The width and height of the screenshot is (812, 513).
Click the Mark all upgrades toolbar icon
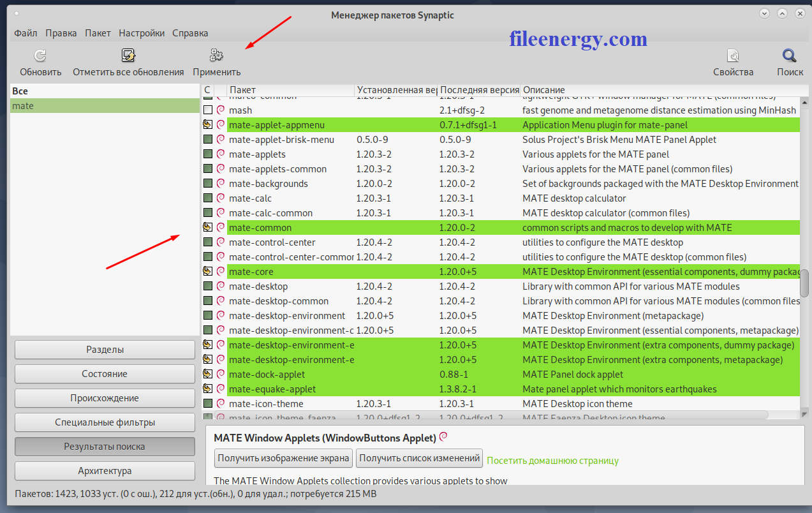pos(128,56)
